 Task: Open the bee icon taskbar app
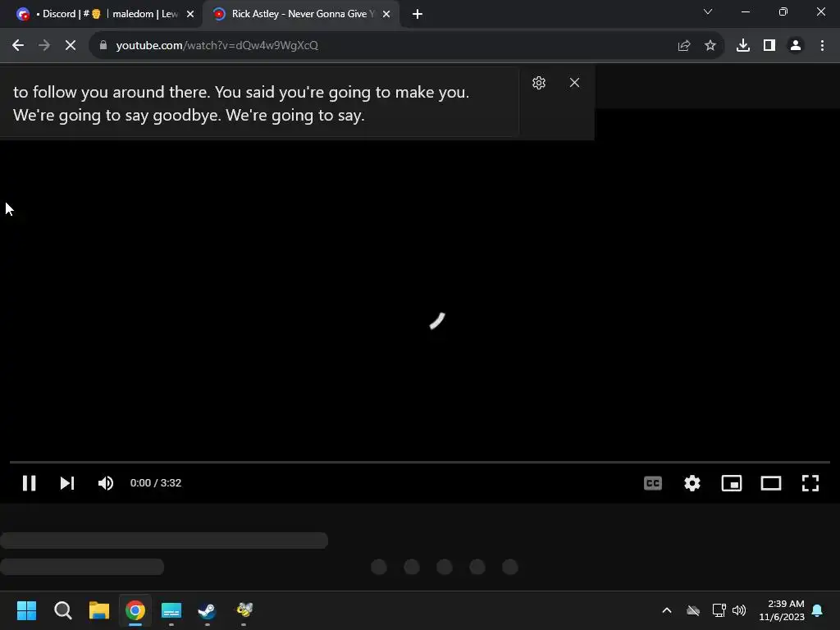[x=244, y=610]
